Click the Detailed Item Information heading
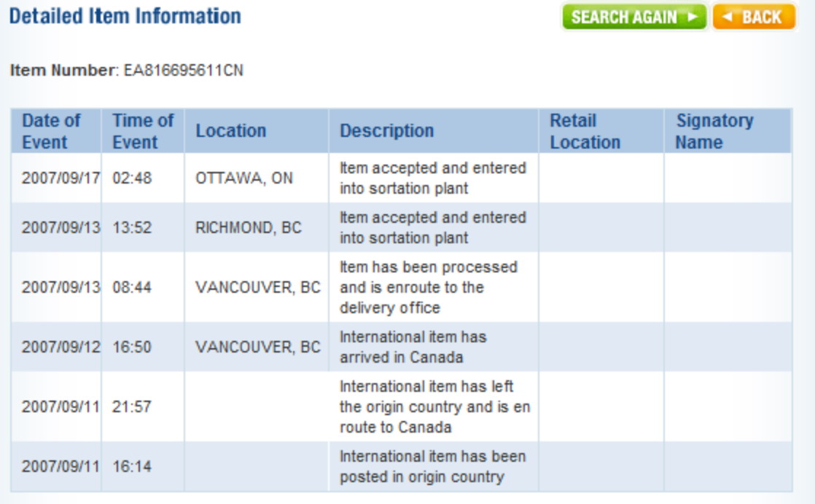This screenshot has height=504, width=815. (x=125, y=16)
